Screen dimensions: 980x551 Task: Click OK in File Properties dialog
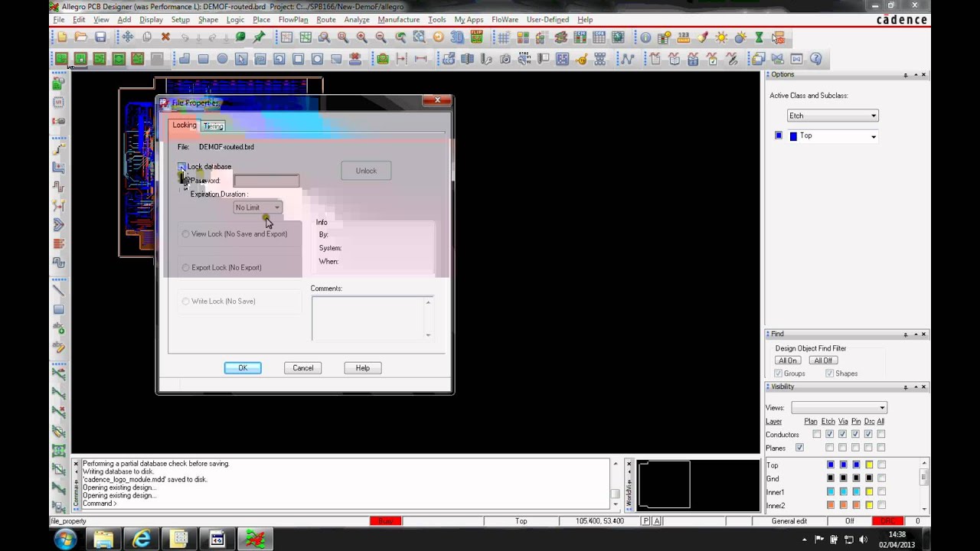click(243, 368)
